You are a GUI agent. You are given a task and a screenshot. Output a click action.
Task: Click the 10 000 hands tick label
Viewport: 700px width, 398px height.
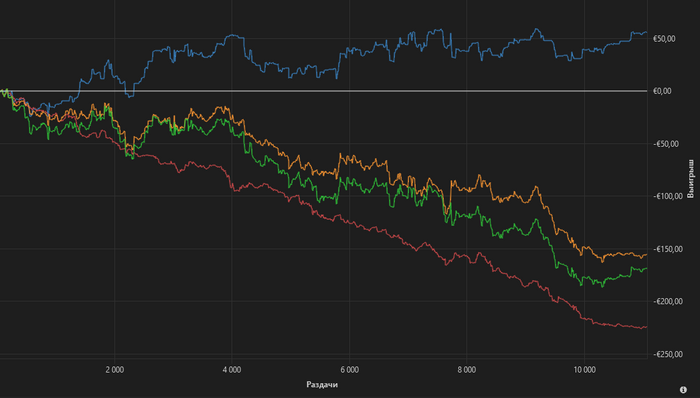[584, 369]
